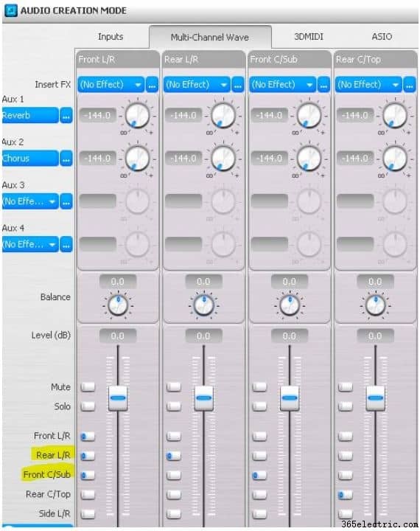Click Front C/Sub Reverb send knob
420x531 pixels.
tap(309, 116)
